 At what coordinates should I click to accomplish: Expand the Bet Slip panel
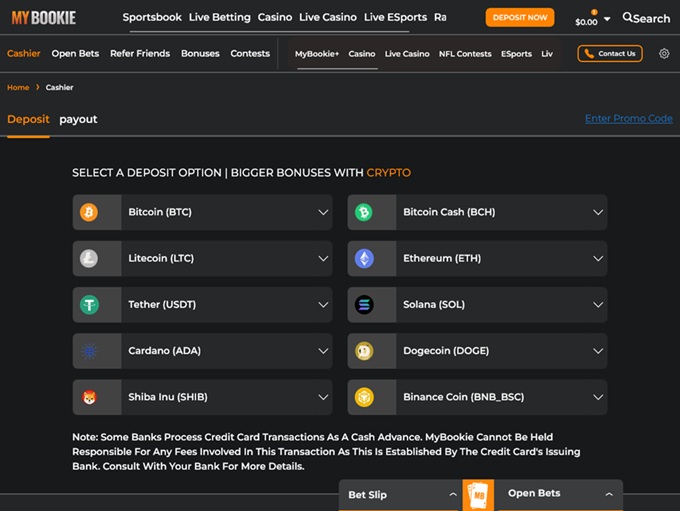(400, 494)
